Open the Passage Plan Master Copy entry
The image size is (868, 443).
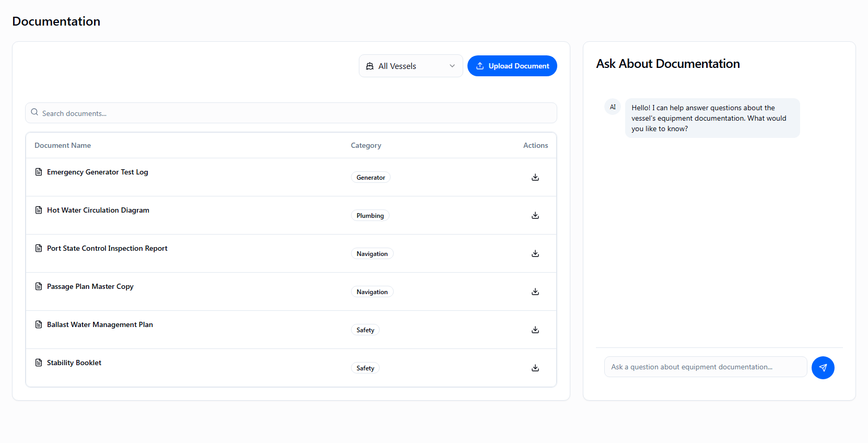(90, 286)
